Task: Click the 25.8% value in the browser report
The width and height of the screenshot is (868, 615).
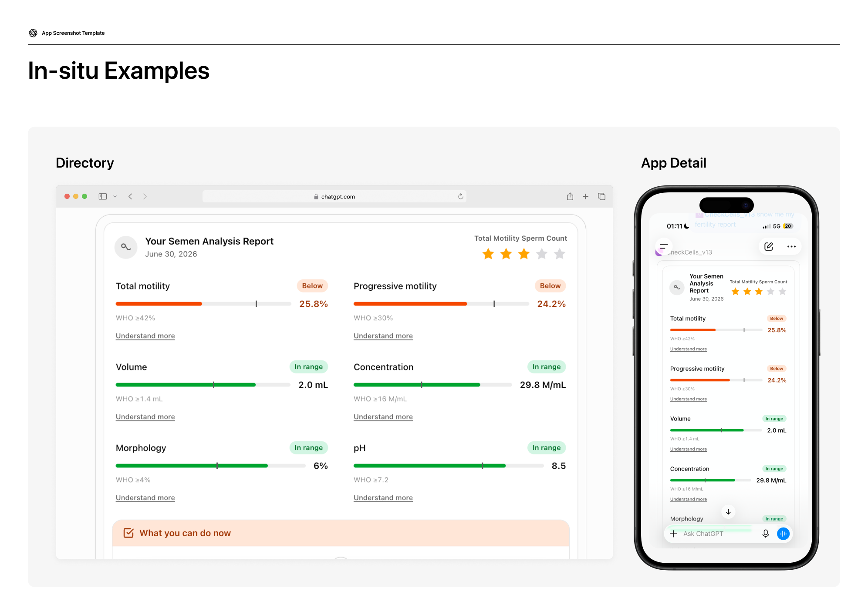Action: (x=314, y=304)
